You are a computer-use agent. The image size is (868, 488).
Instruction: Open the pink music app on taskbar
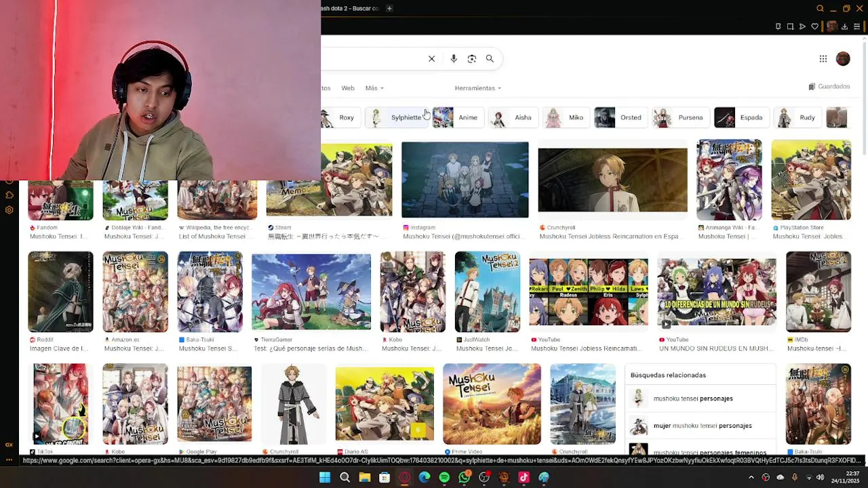(524, 477)
